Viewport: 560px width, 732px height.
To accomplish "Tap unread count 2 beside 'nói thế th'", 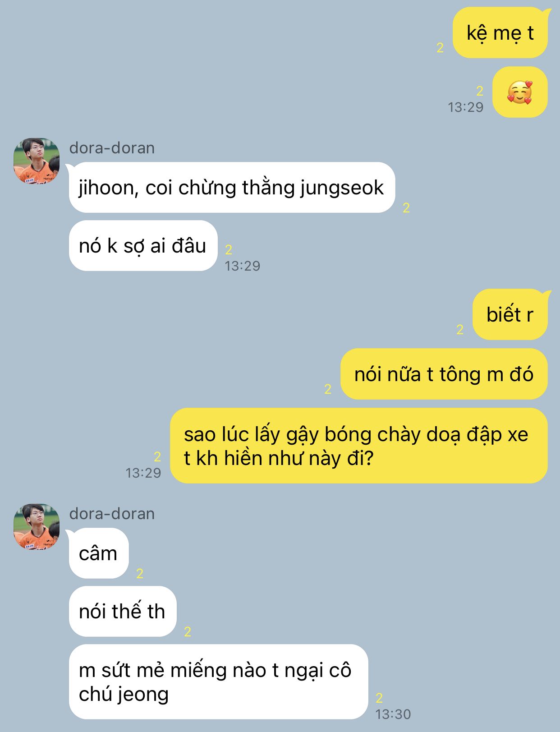I will click(188, 631).
